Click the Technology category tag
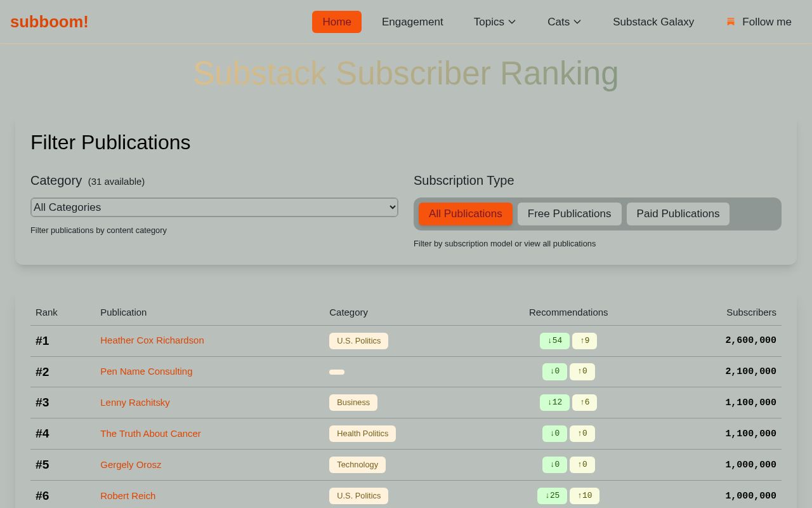812x508 pixels. pyautogui.click(x=358, y=465)
